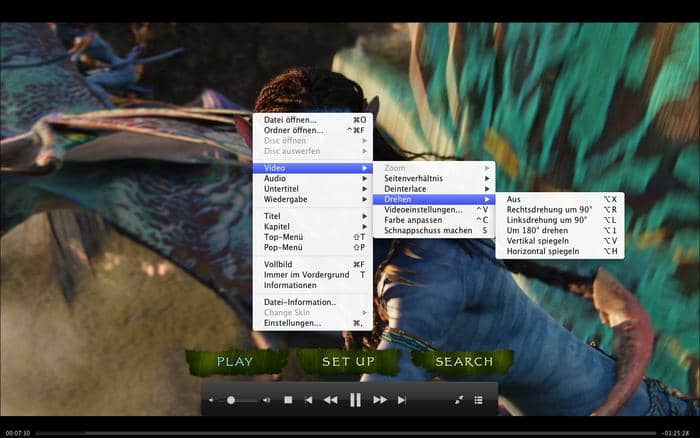The width and height of the screenshot is (700, 438).
Task: Toggle 'Horizontal spiegeln' option
Action: click(560, 251)
